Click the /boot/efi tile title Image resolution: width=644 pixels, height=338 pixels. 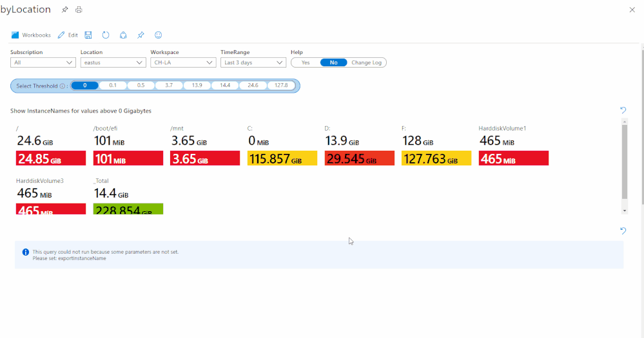coord(105,128)
